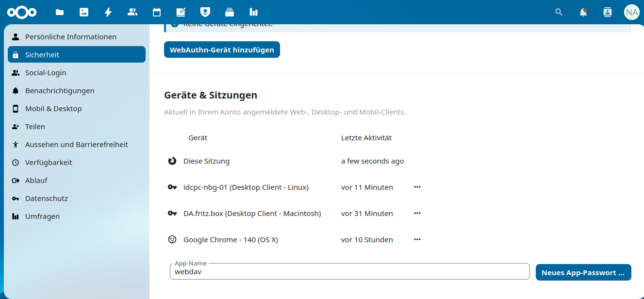Click WebAuthn-Gerät hinzufügen button

(222, 50)
